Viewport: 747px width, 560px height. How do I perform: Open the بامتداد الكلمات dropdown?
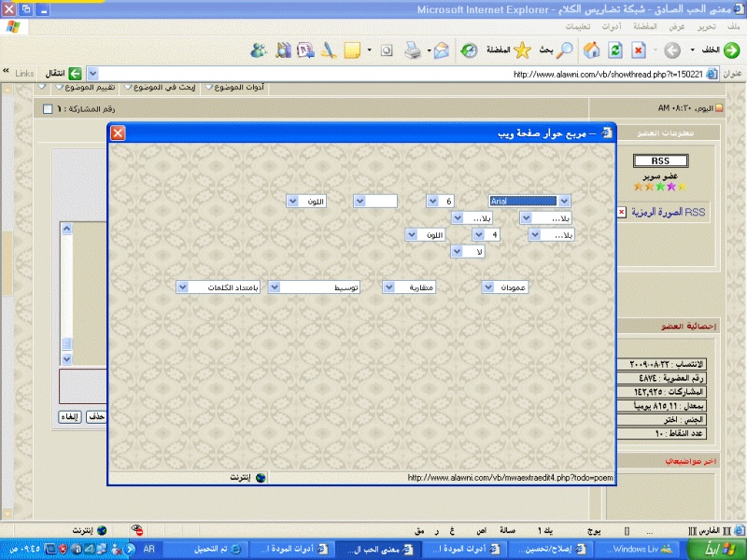pyautogui.click(x=182, y=287)
